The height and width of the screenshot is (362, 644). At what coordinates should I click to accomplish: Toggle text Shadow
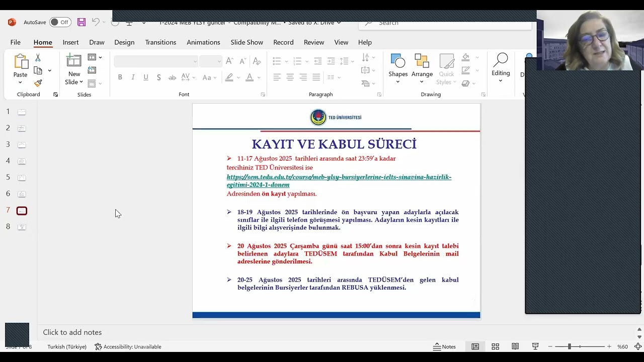(x=159, y=77)
